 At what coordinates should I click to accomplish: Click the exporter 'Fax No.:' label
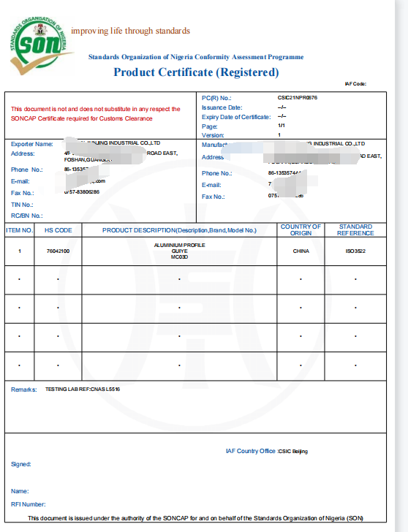point(23,193)
